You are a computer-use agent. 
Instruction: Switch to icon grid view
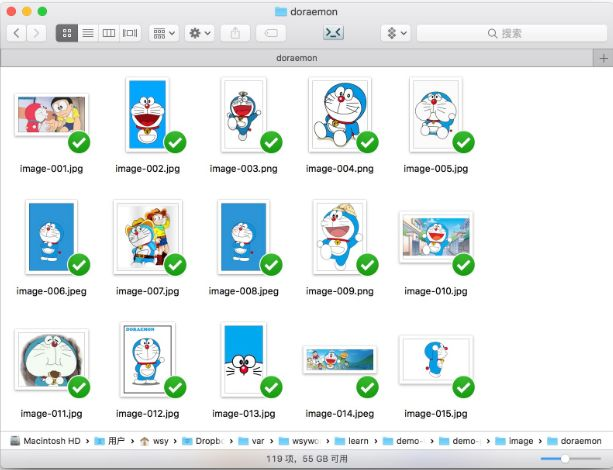click(67, 33)
